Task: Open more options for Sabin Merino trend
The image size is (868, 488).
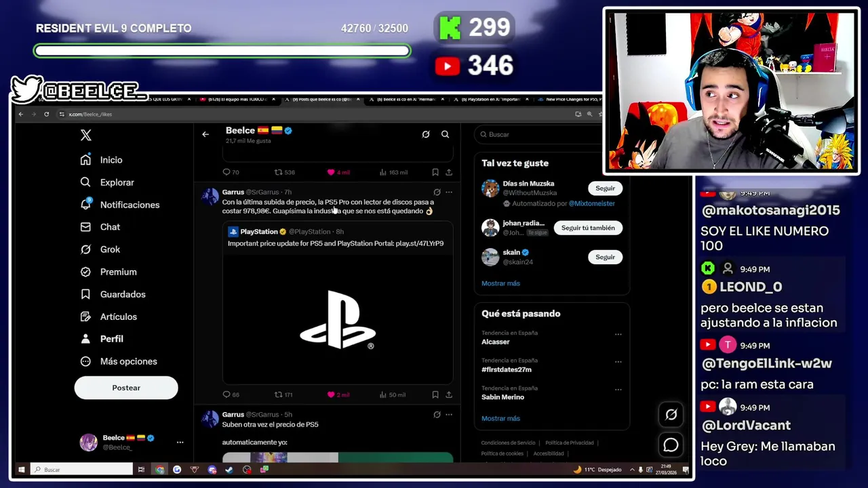Action: coord(618,390)
